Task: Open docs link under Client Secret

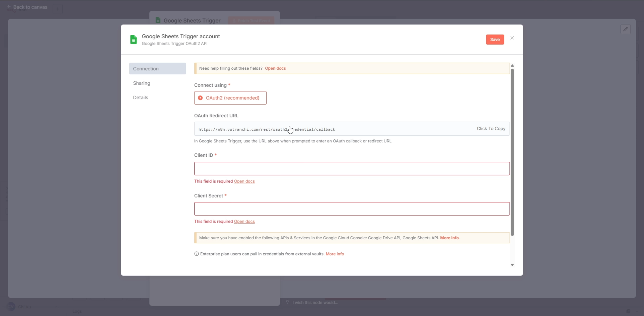Action: (244, 222)
